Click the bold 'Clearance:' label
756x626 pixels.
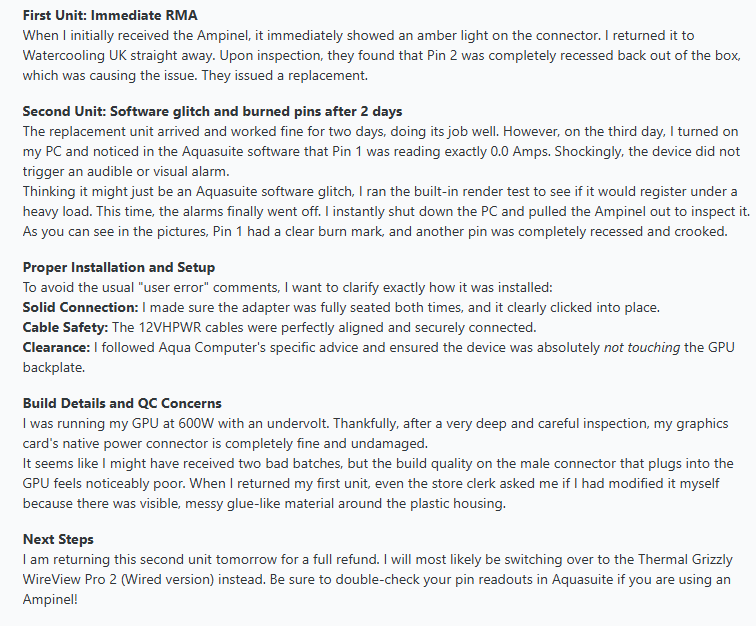click(x=56, y=348)
